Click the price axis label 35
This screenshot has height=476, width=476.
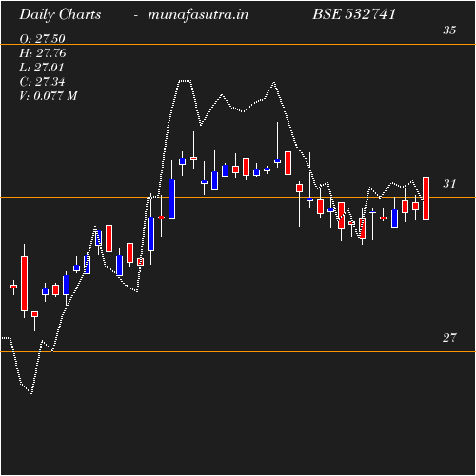click(x=449, y=30)
